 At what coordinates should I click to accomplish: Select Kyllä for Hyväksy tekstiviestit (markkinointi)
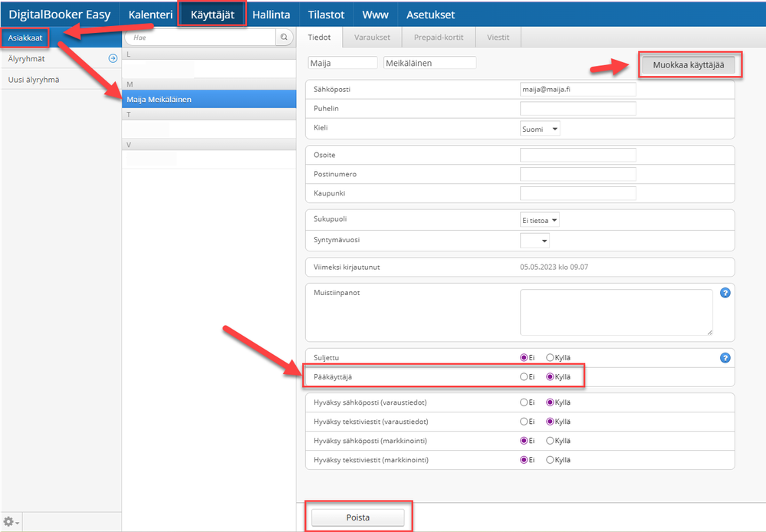click(550, 460)
